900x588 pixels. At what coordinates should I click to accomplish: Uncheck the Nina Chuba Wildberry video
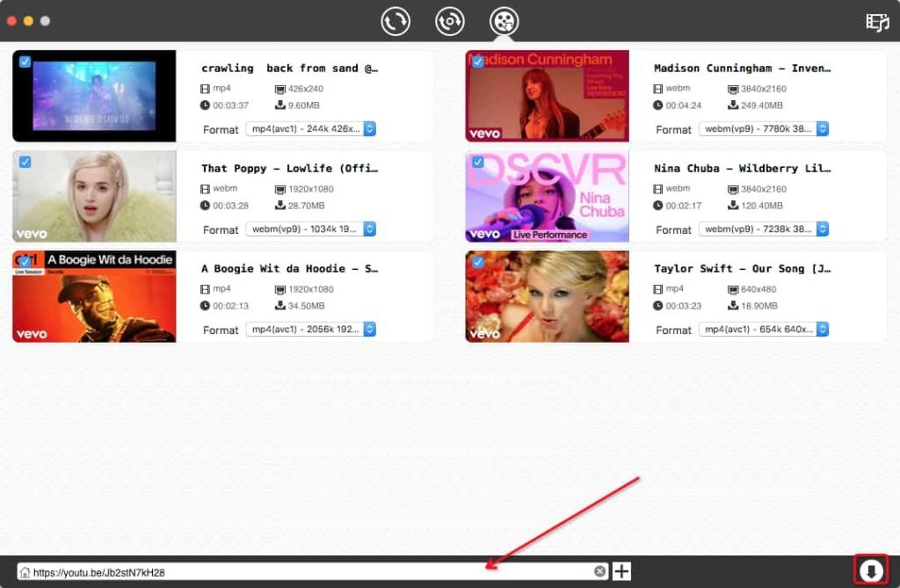[477, 162]
